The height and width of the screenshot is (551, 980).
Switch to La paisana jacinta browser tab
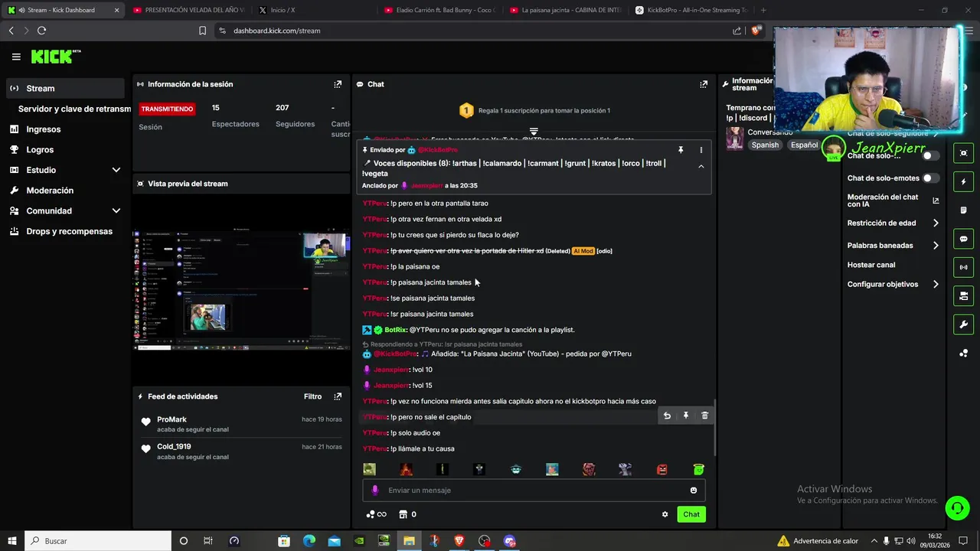pos(567,10)
